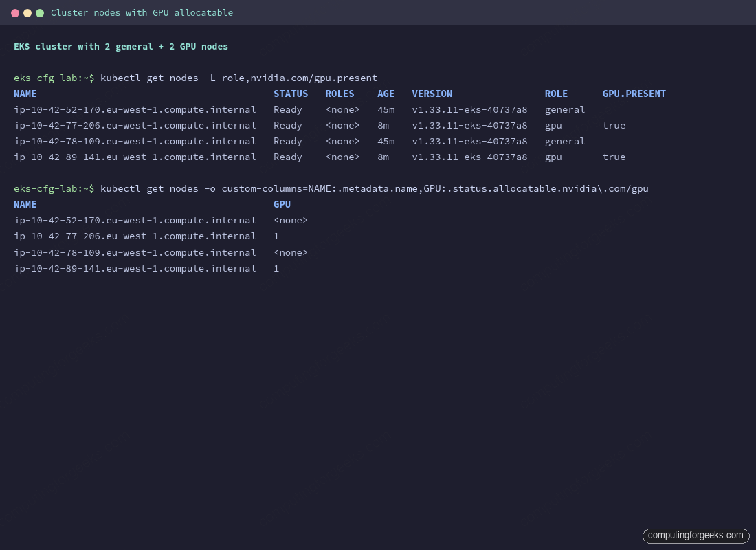Click the green maximize window dot
Viewport: 756px width, 550px height.
[x=40, y=13]
